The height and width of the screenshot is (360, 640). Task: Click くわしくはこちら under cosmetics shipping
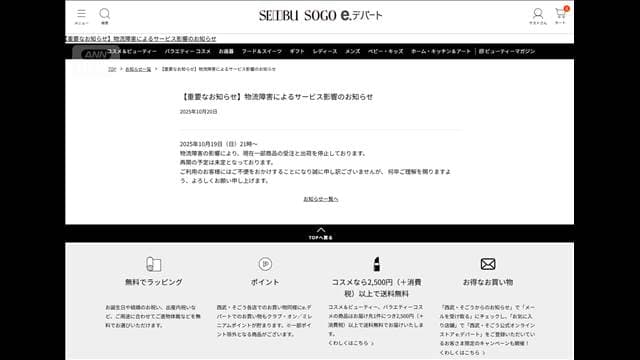351,343
